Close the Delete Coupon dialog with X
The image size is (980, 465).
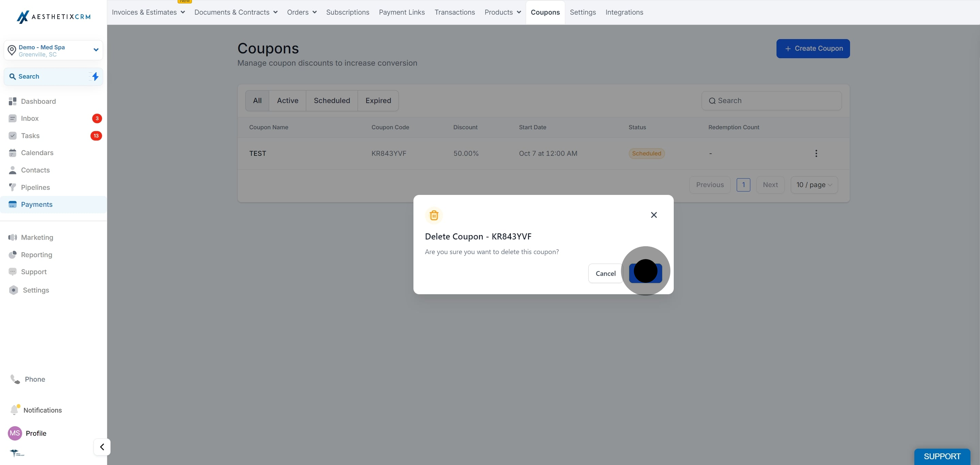click(x=654, y=215)
